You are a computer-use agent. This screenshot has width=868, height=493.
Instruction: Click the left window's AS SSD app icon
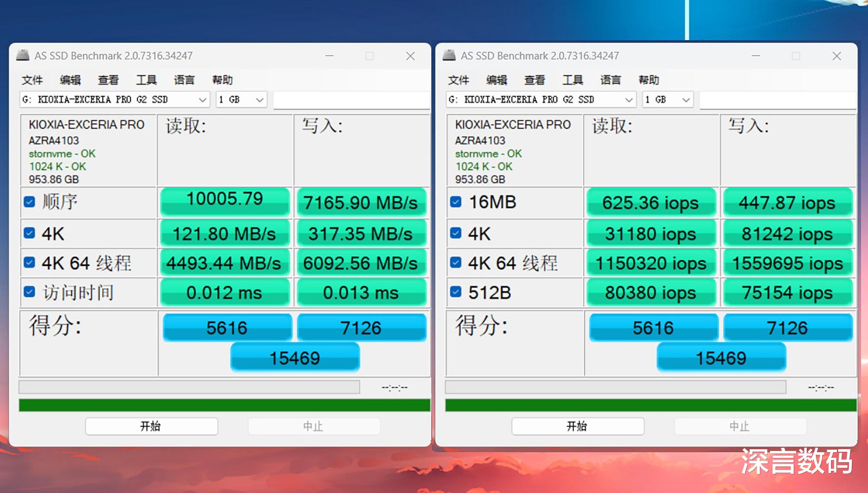pyautogui.click(x=23, y=56)
